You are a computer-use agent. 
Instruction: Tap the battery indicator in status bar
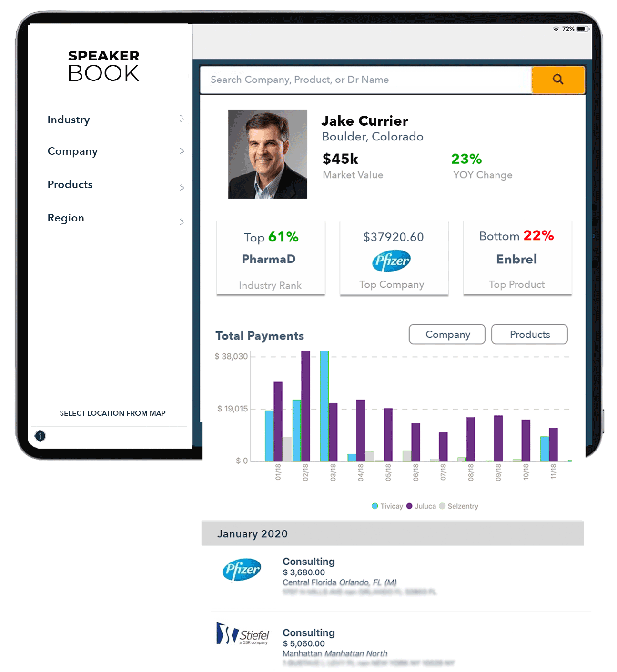click(x=583, y=29)
